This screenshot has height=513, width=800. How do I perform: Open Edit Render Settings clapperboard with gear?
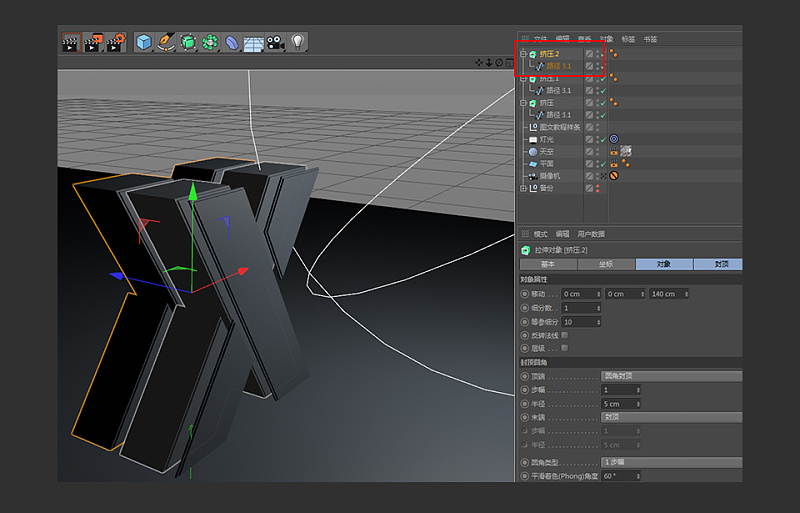click(115, 42)
